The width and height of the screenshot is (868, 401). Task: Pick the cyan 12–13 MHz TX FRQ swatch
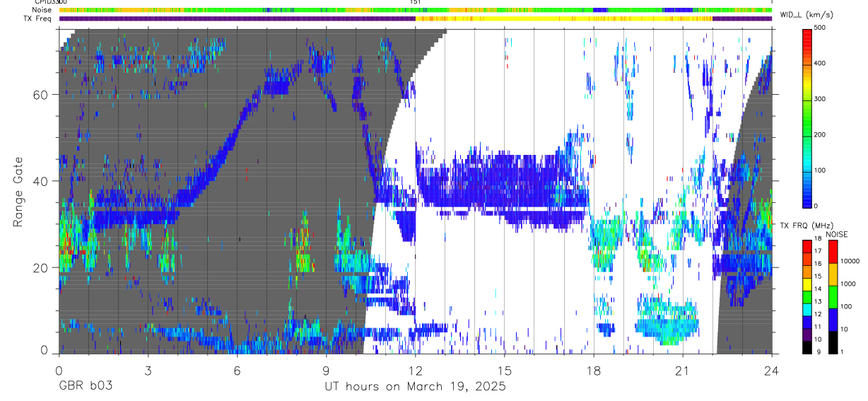807,309
